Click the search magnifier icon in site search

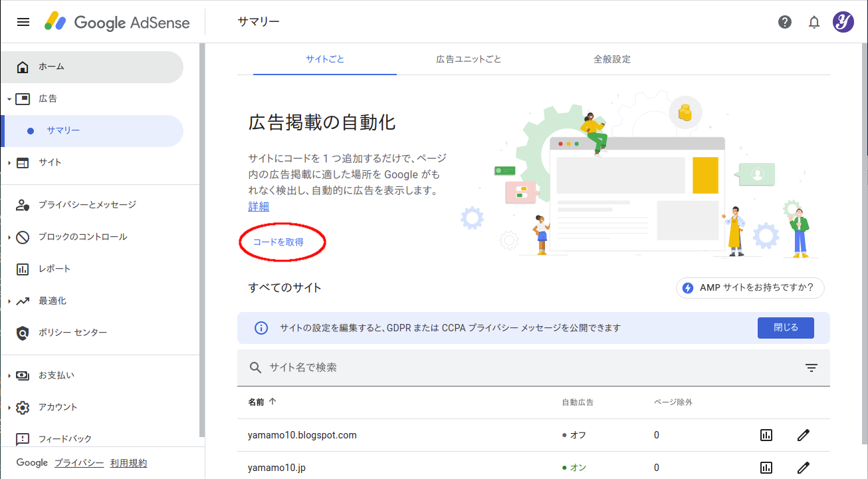click(256, 367)
